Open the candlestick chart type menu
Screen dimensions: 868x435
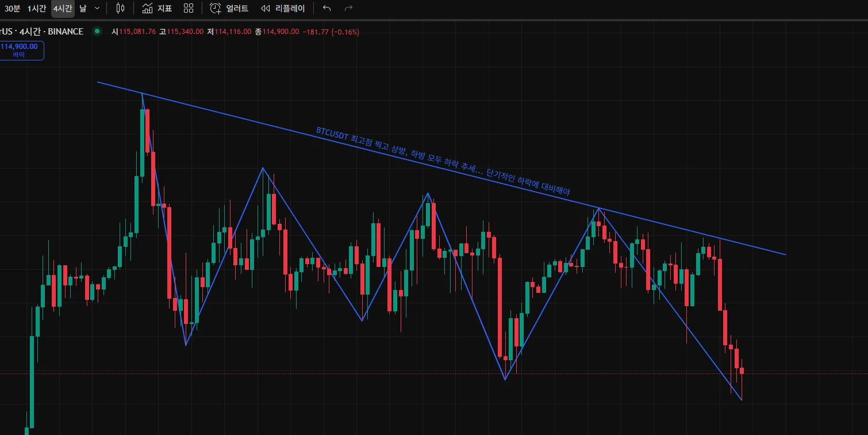[x=120, y=9]
